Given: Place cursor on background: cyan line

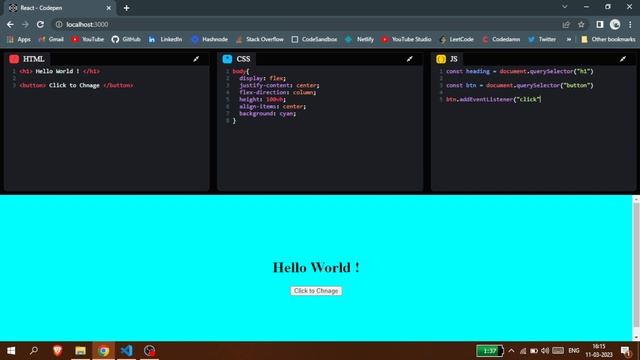Looking at the screenshot, I should [267, 113].
